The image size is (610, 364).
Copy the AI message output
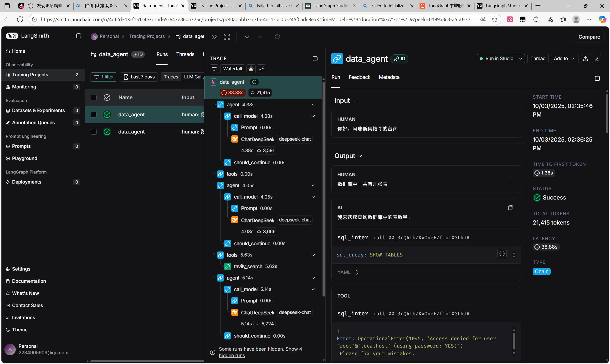coord(510,208)
